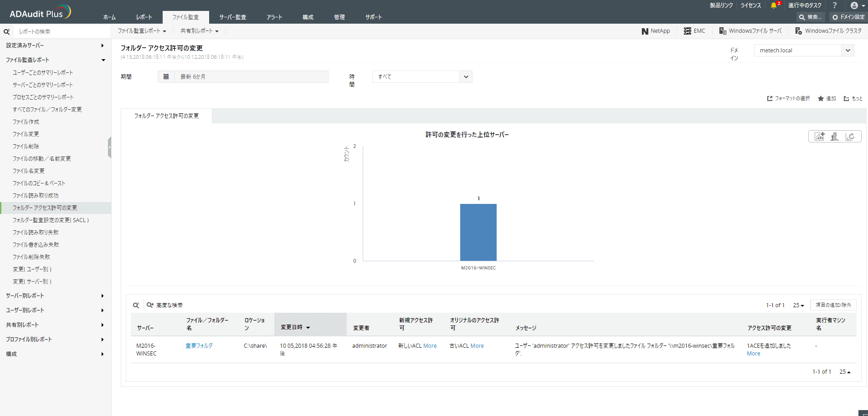The image size is (868, 416).
Task: Click the add chart icon
Action: coord(819,137)
